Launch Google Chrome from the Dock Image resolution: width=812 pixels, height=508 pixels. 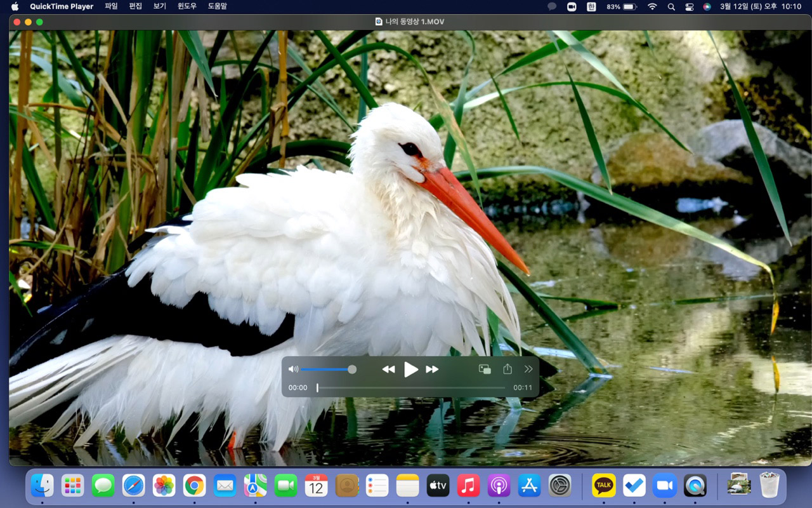tap(195, 486)
